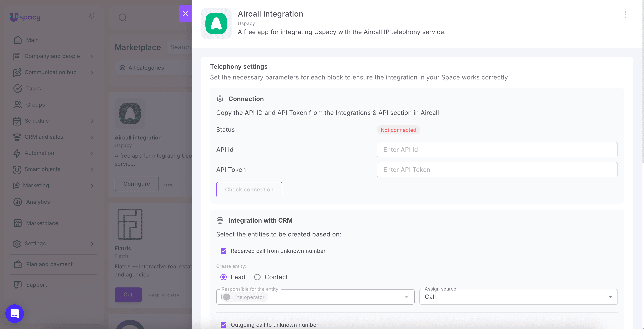Click the Line operator chip
This screenshot has width=644, height=329.
245,297
